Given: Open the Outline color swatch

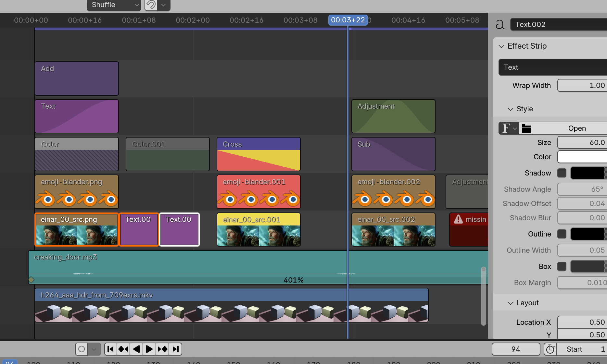Looking at the screenshot, I should (x=588, y=234).
